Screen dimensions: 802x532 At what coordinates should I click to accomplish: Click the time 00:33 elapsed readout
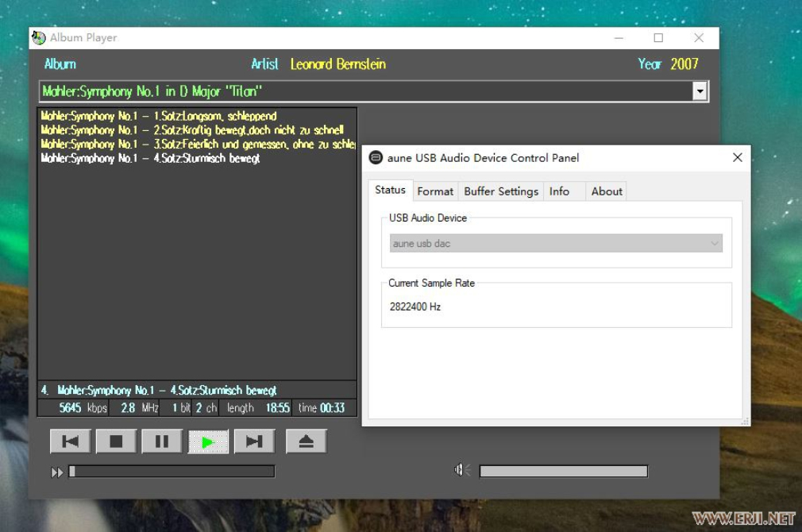322,407
